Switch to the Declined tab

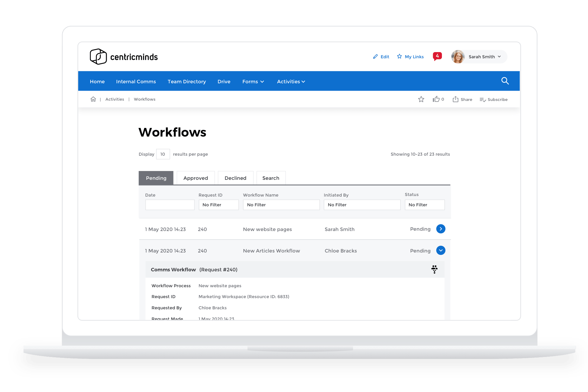(x=235, y=178)
